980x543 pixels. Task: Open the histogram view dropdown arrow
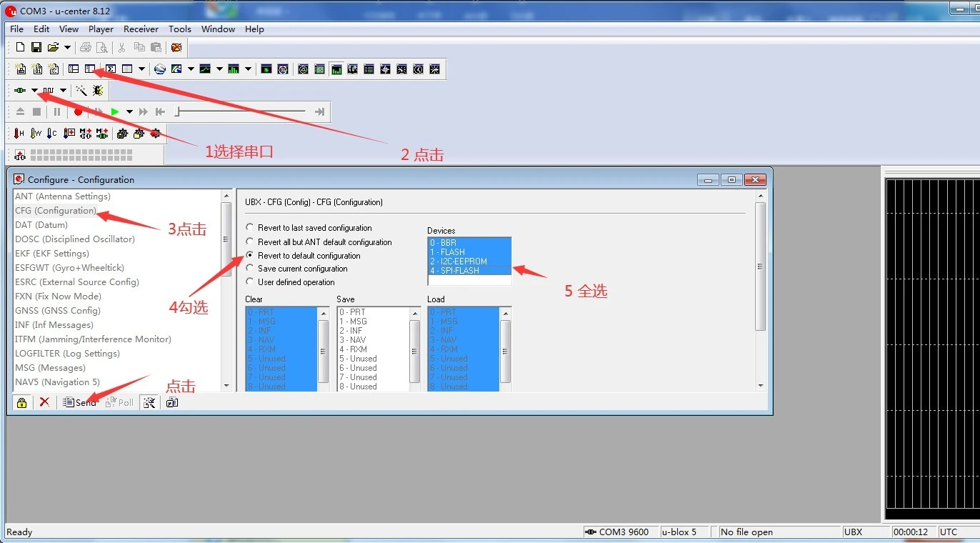(x=249, y=69)
